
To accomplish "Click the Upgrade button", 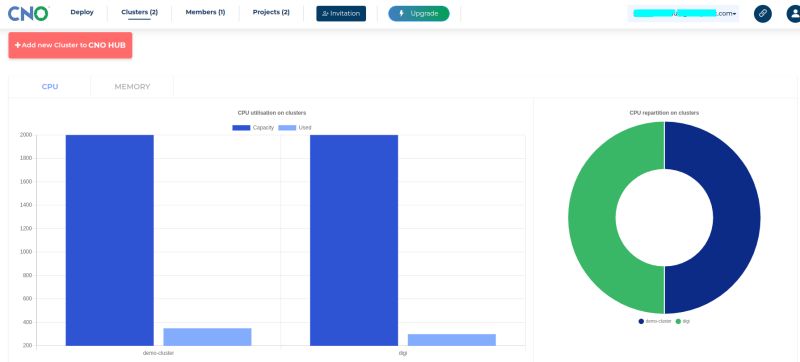I will click(419, 14).
